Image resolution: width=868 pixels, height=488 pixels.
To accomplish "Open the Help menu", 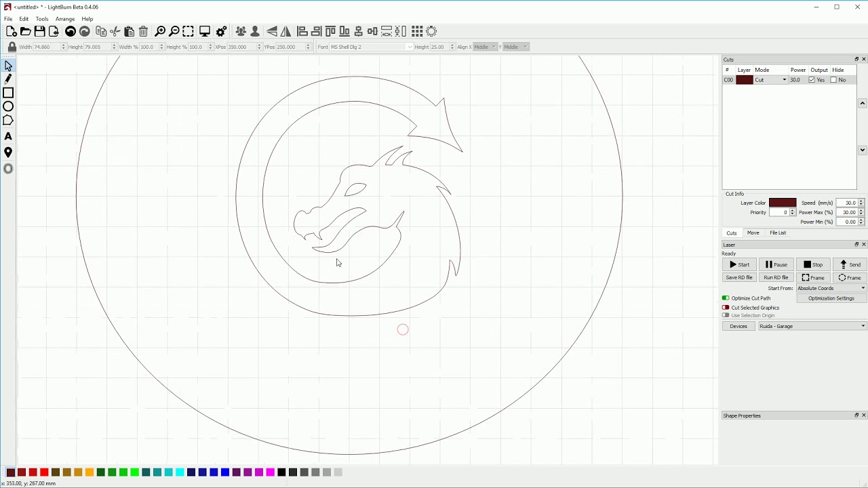I will pos(87,19).
